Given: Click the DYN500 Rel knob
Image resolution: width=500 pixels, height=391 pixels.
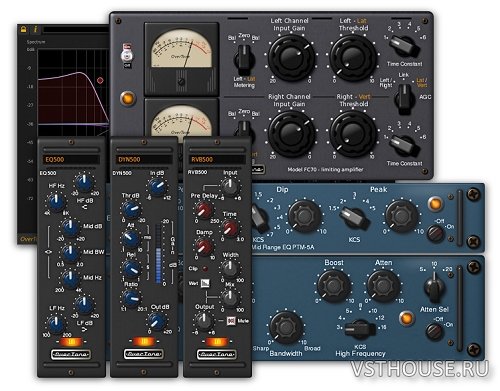Looking at the screenshot, I should pyautogui.click(x=131, y=269).
